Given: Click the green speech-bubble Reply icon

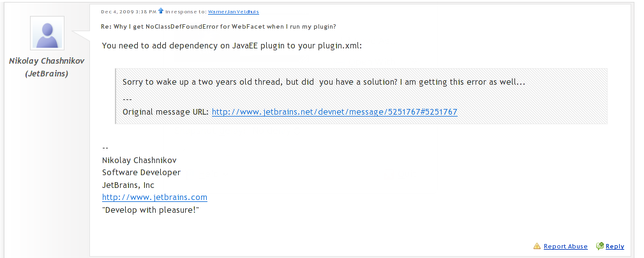Looking at the screenshot, I should tap(600, 246).
